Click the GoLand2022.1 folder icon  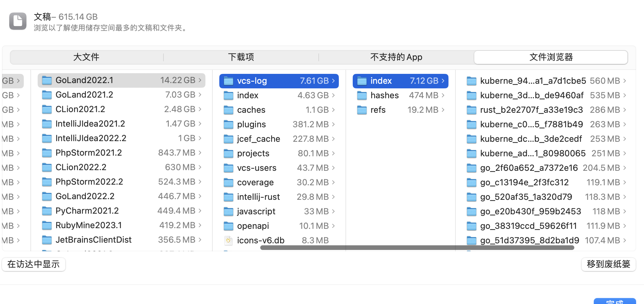pyautogui.click(x=47, y=80)
